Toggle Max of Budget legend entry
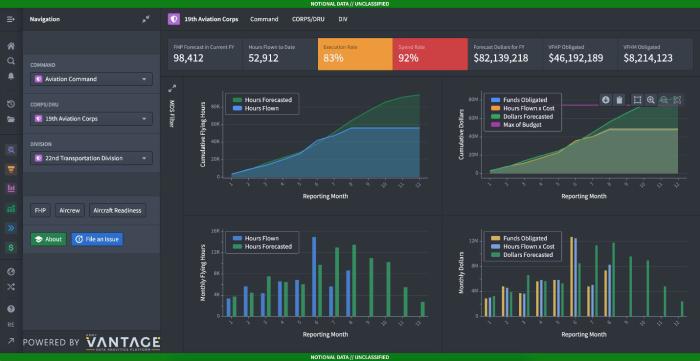Image resolution: width=700 pixels, height=361 pixels. click(516, 125)
